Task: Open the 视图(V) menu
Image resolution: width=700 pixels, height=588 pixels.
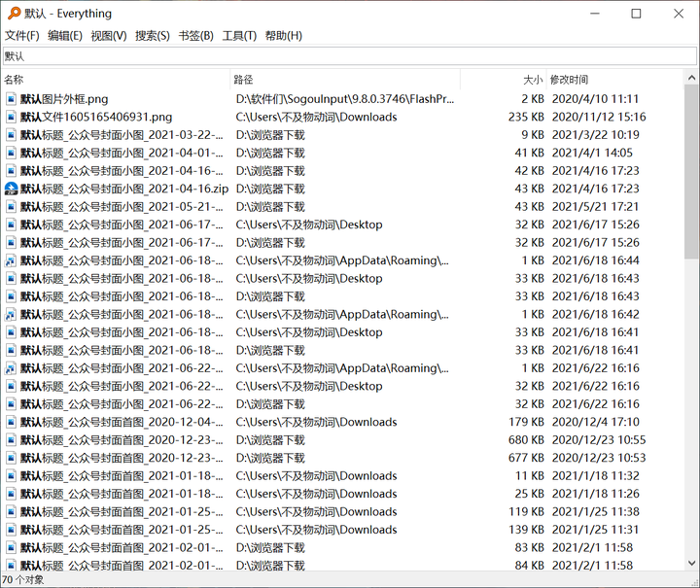Action: [109, 36]
